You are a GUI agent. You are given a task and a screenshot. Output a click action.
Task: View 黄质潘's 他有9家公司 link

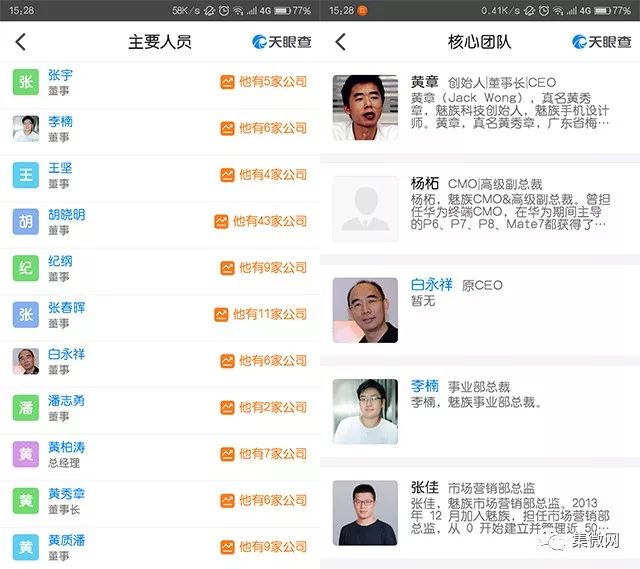click(264, 547)
